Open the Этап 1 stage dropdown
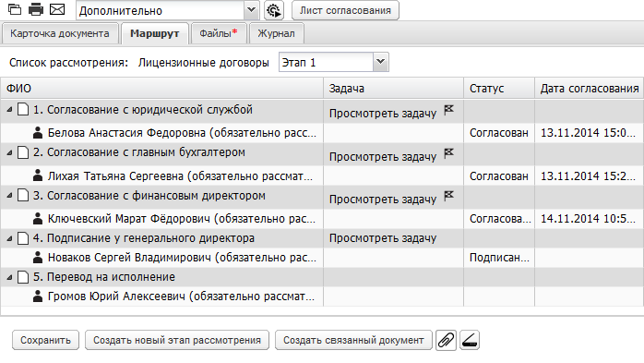The image size is (644, 363). [381, 62]
